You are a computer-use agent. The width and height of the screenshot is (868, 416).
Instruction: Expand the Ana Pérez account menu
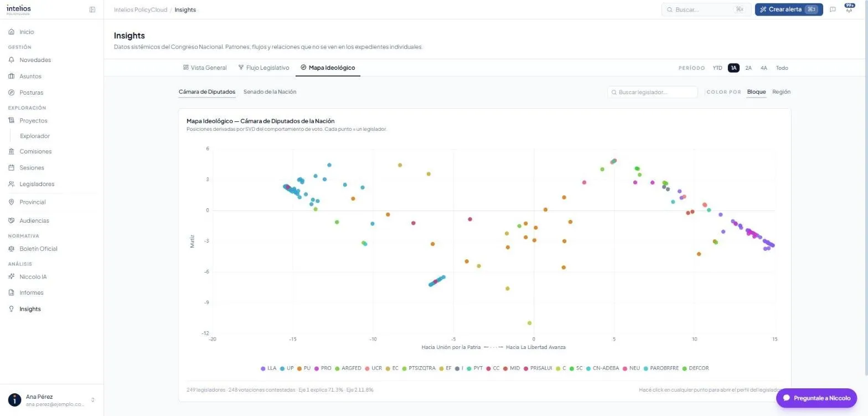tap(51, 400)
